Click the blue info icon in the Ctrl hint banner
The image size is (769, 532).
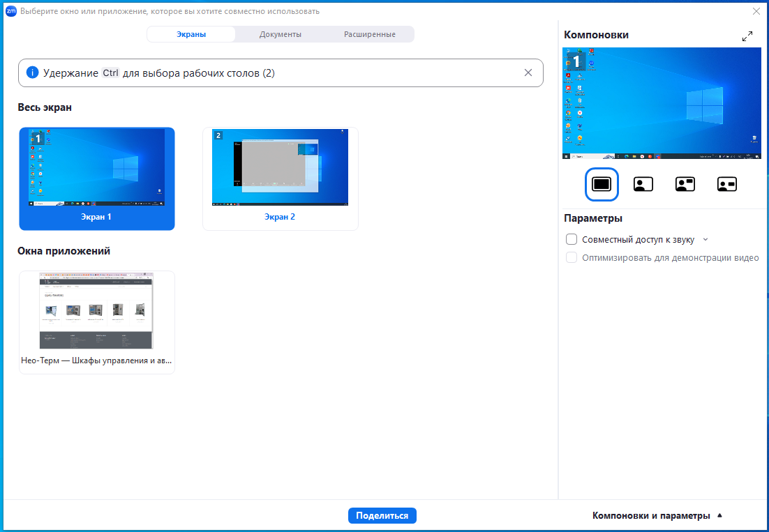[32, 73]
